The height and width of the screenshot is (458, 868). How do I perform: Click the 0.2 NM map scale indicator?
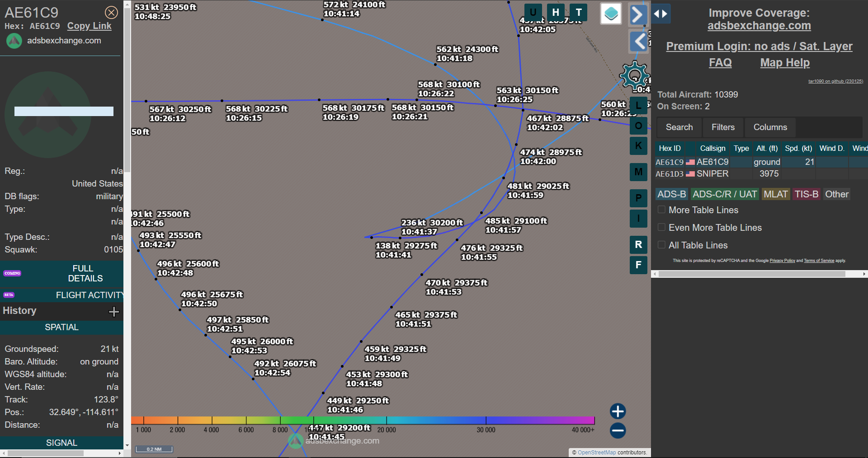pos(154,449)
